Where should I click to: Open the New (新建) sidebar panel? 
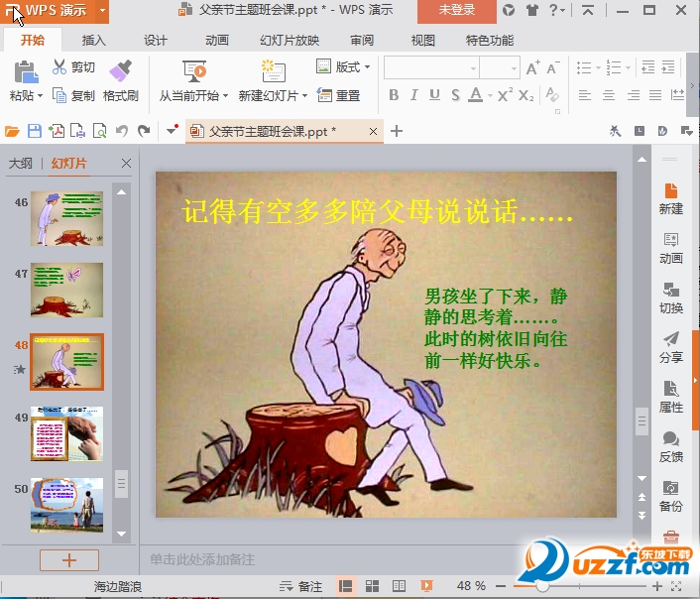pos(671,199)
